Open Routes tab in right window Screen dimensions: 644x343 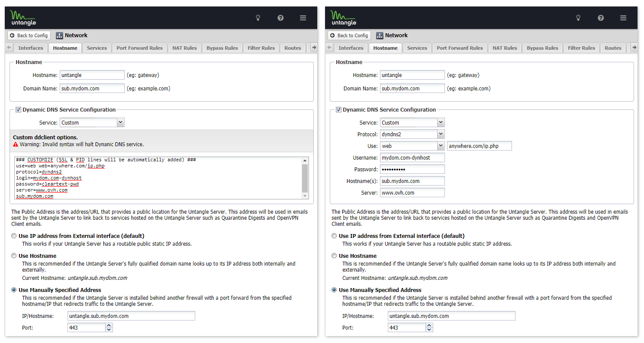613,48
